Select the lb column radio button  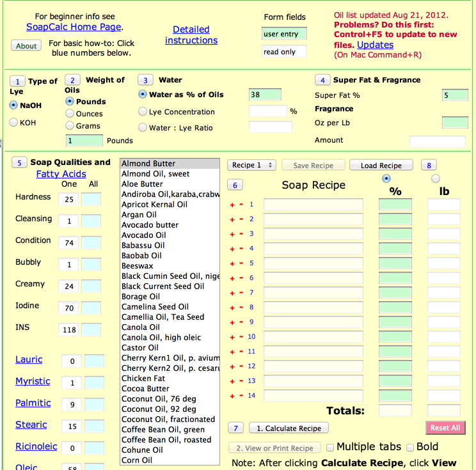pyautogui.click(x=436, y=178)
